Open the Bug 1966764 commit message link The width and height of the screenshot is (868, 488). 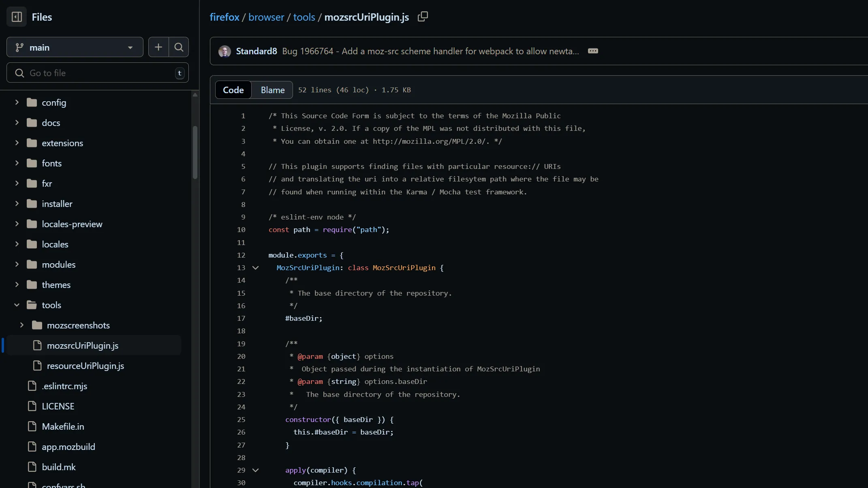coord(430,51)
